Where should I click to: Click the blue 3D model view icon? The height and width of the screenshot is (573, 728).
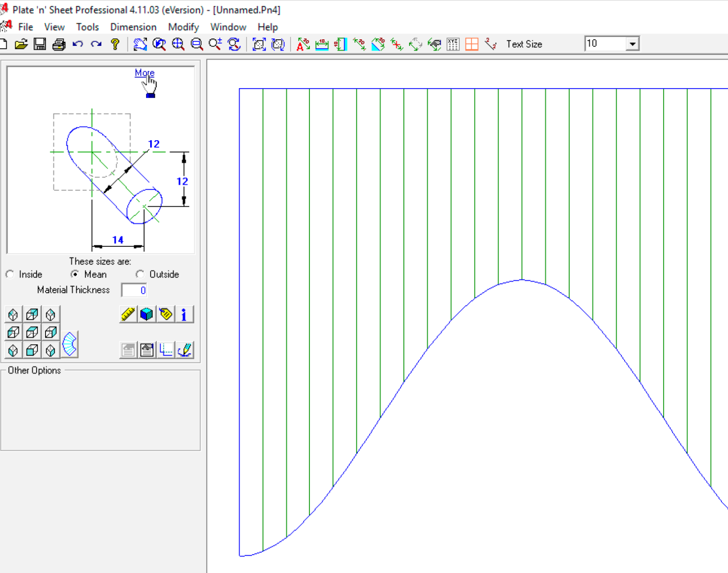click(146, 314)
